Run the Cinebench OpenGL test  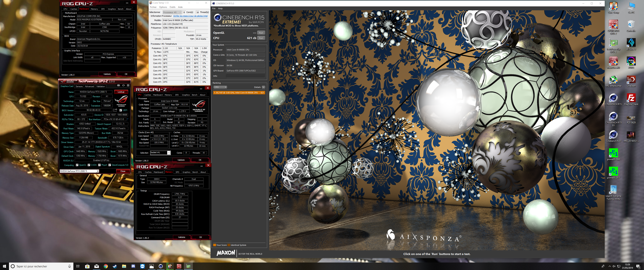(261, 33)
